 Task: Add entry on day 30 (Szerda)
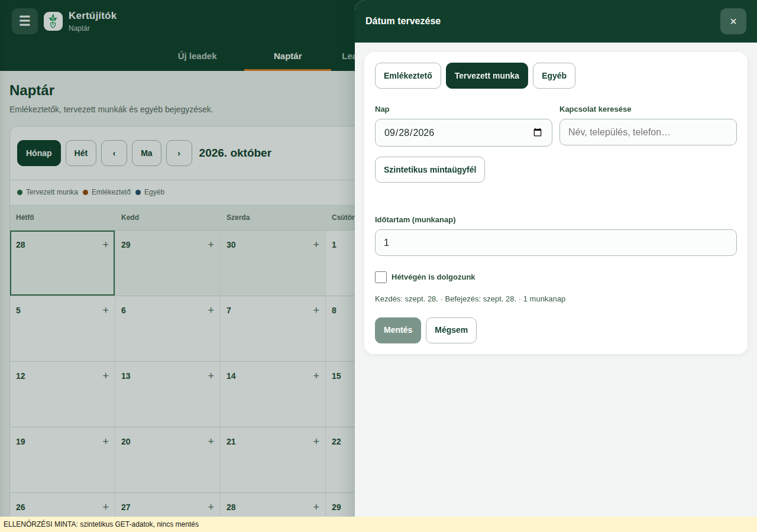(316, 244)
